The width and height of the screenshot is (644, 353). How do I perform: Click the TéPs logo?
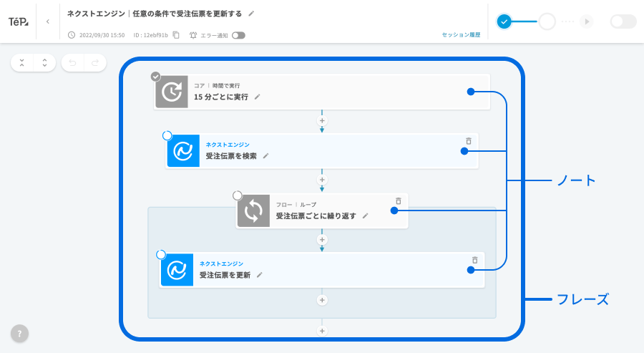click(19, 21)
